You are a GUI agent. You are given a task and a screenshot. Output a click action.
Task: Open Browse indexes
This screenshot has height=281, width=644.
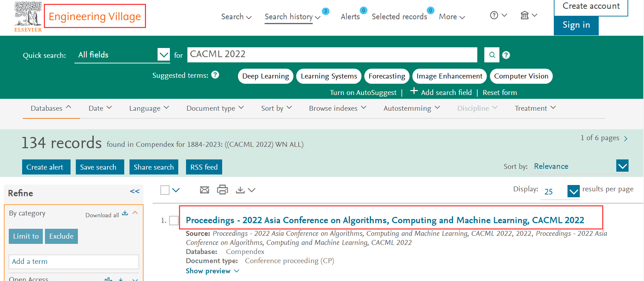click(338, 108)
